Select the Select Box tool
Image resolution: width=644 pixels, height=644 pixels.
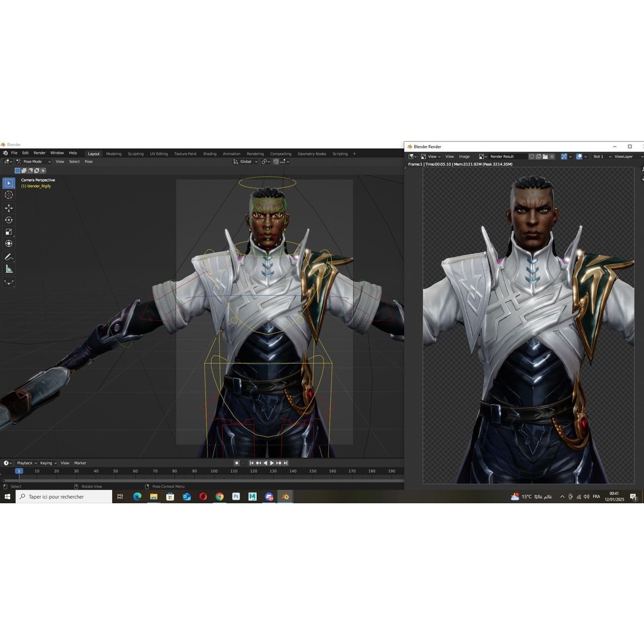click(8, 183)
